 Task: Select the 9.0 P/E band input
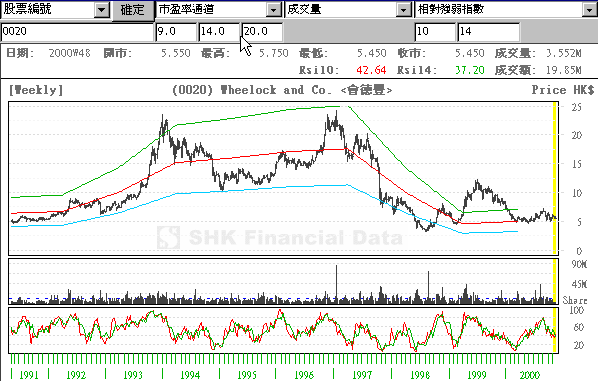pos(175,32)
